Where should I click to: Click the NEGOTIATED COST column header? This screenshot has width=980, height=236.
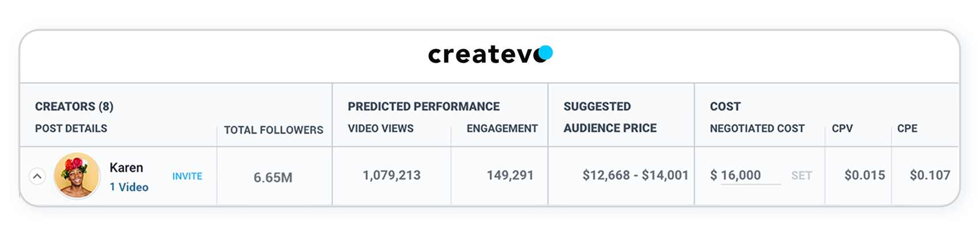click(757, 128)
